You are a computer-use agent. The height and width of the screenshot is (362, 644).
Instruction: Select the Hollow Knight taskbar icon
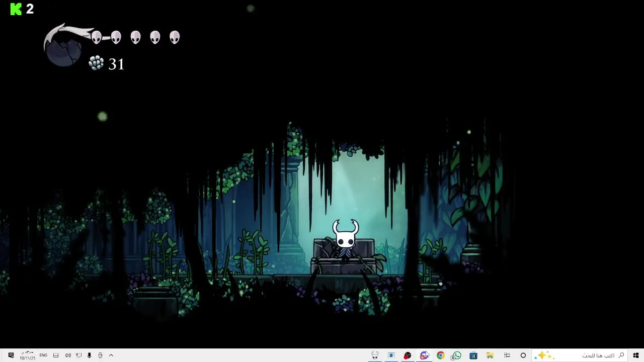tap(375, 355)
